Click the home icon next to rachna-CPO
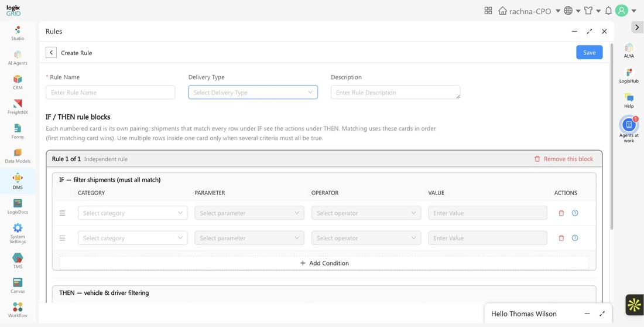Image resolution: width=644 pixels, height=327 pixels. 502,11
